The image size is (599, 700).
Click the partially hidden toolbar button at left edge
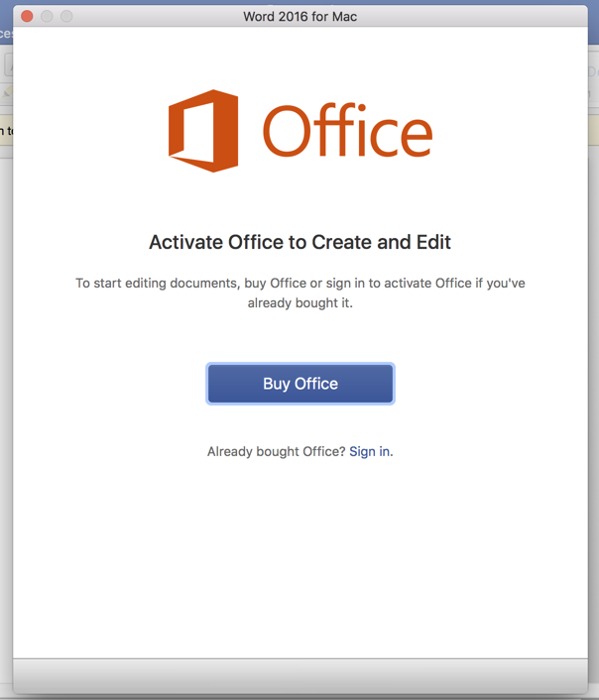pyautogui.click(x=5, y=65)
